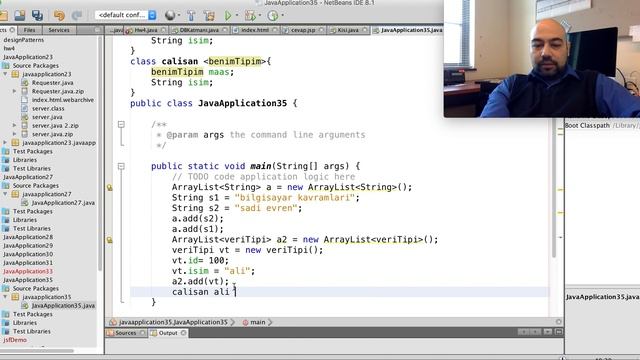The image size is (640, 360).
Task: Select the designPatterns project node
Action: coord(23,40)
